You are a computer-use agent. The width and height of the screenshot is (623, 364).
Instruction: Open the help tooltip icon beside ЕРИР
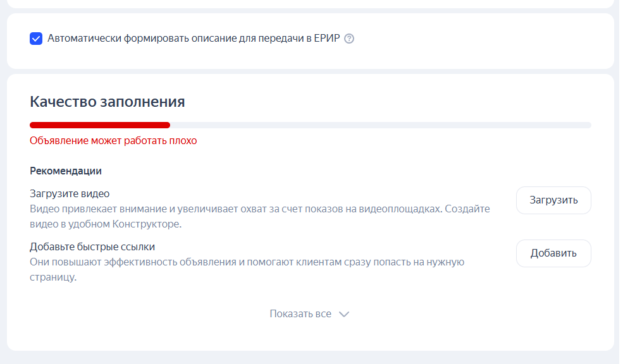click(x=349, y=39)
